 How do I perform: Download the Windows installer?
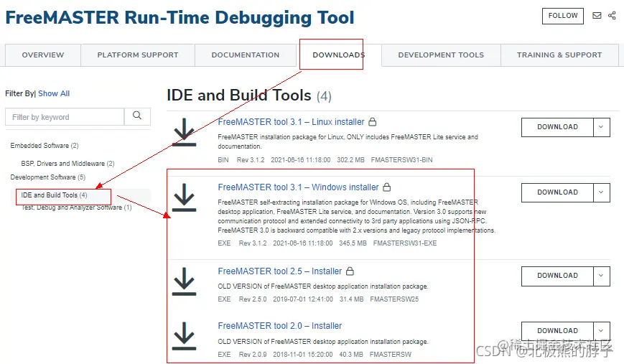557,192
